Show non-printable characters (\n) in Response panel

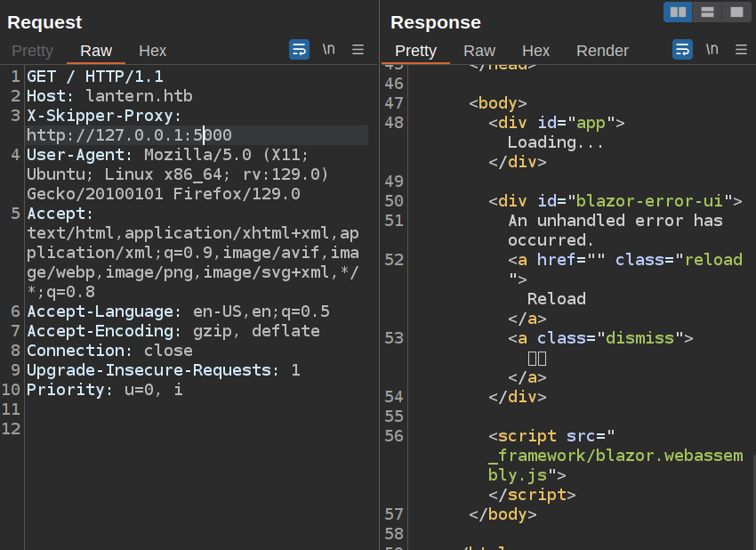click(712, 50)
